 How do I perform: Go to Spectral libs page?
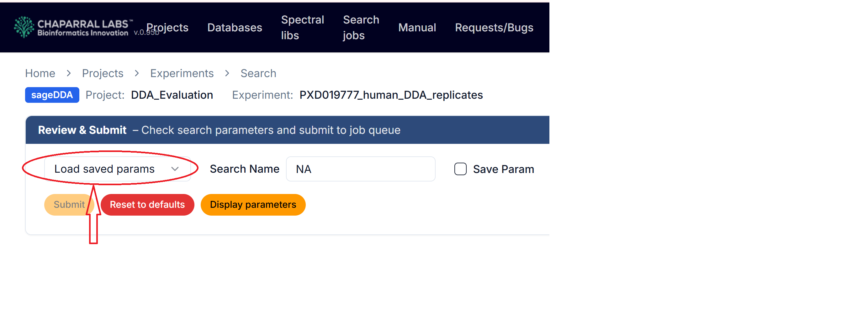[x=302, y=28]
